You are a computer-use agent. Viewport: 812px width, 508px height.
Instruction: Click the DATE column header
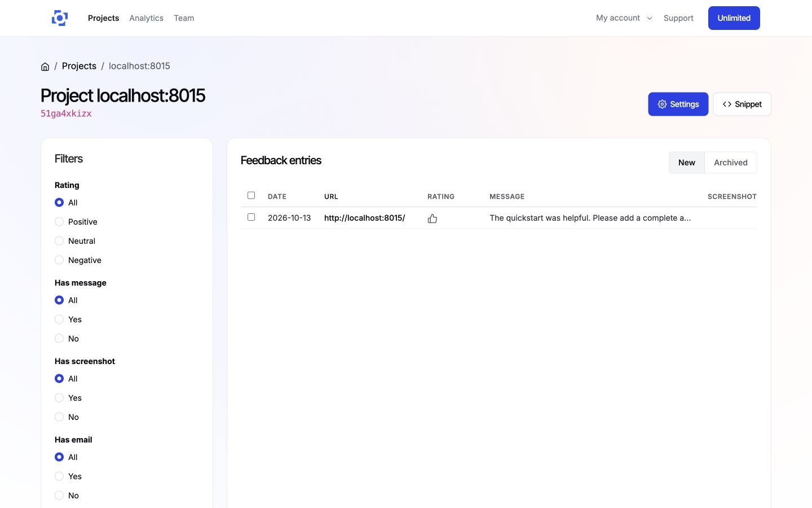click(x=277, y=196)
